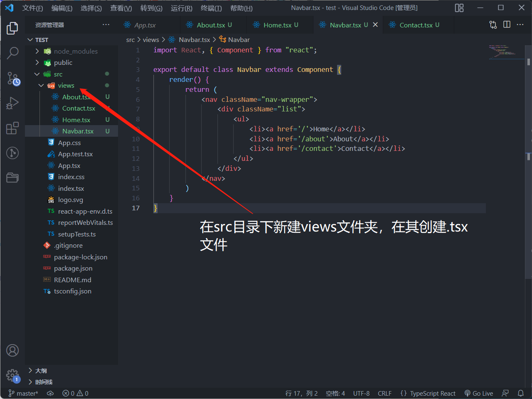Open the notifications bell in the status bar
The image size is (532, 399).
[521, 393]
